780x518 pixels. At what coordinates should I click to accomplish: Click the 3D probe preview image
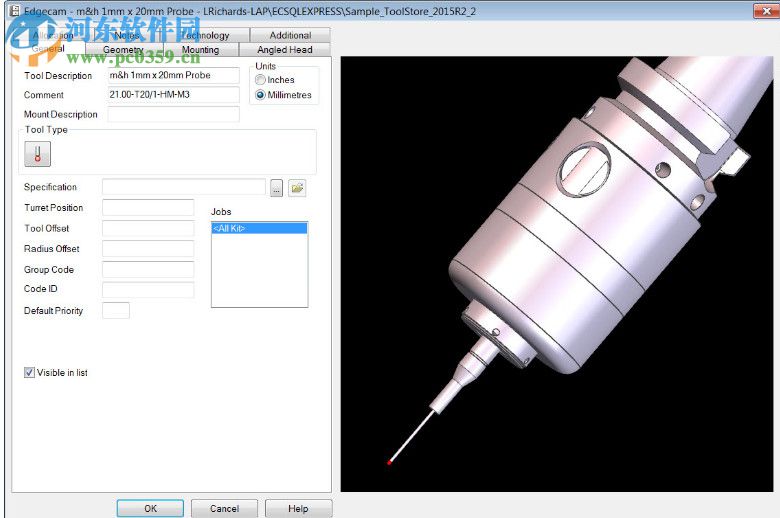557,274
